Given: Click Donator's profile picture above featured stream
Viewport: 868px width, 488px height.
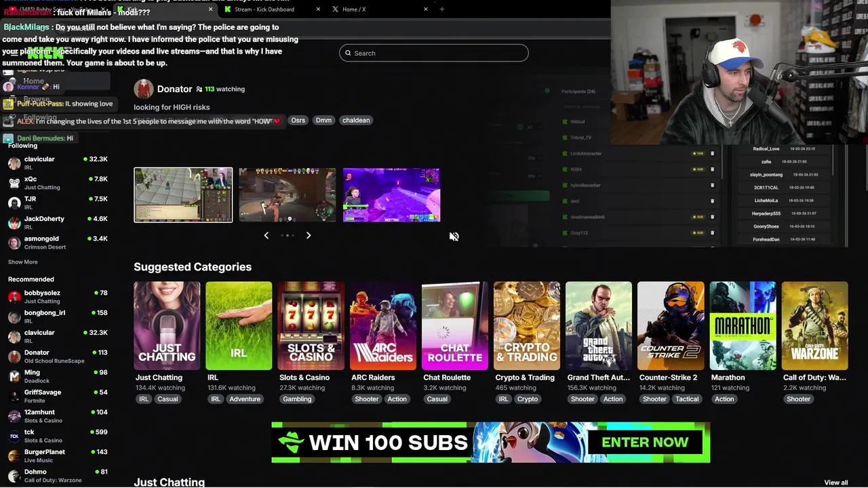Looking at the screenshot, I should 143,89.
